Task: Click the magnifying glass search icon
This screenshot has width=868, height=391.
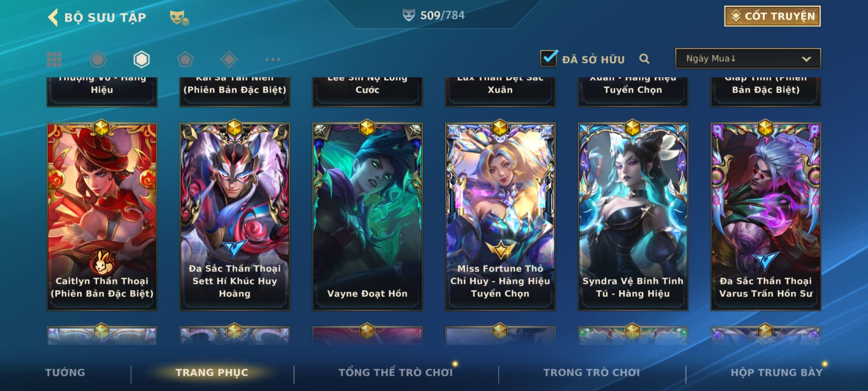Action: (x=644, y=59)
